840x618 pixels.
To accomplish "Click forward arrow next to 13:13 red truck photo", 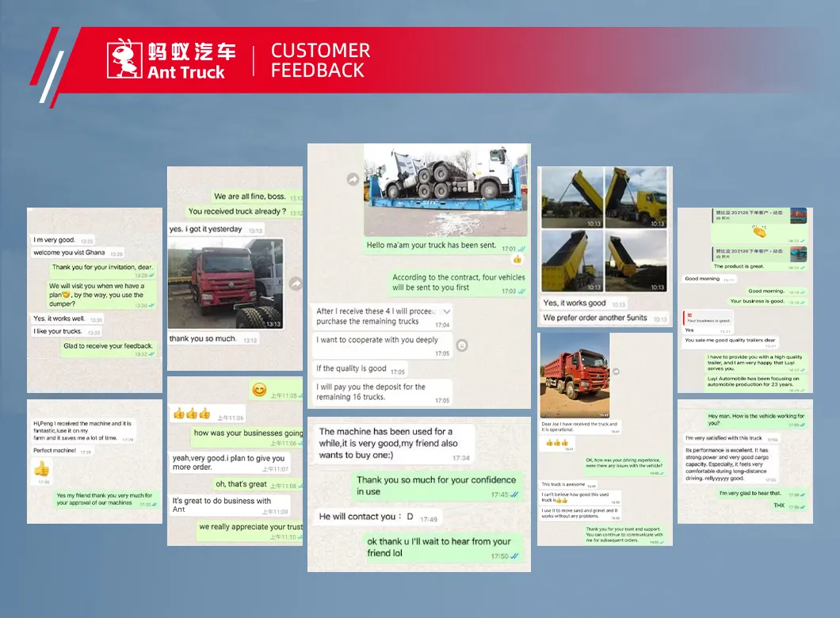I will click(295, 284).
